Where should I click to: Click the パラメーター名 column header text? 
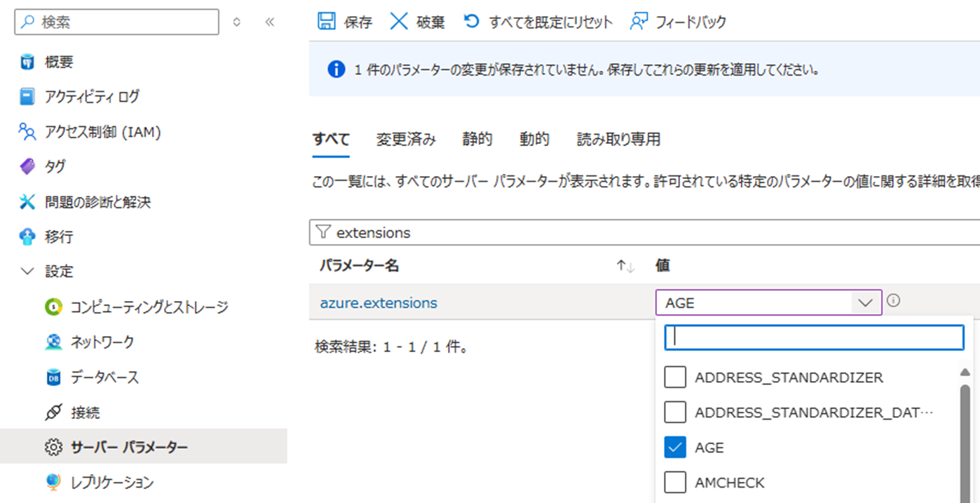(x=360, y=265)
